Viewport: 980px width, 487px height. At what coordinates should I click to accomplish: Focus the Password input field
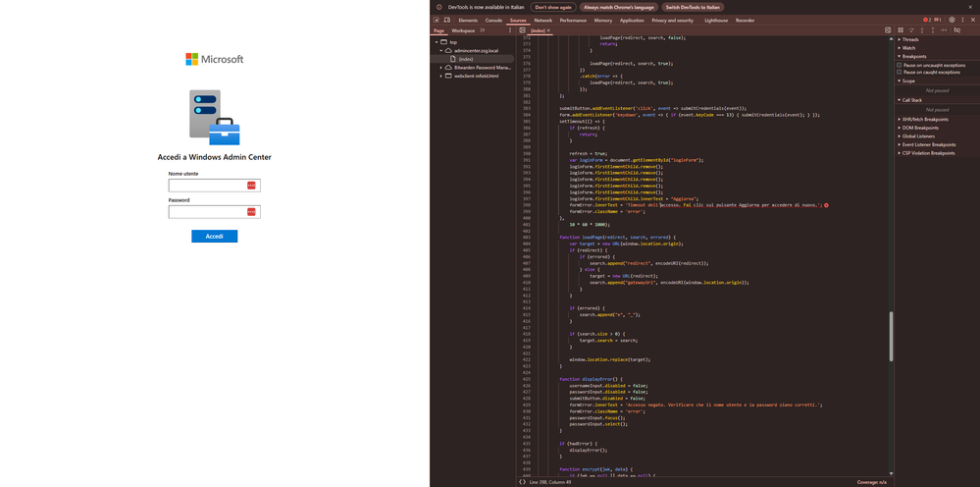point(215,212)
